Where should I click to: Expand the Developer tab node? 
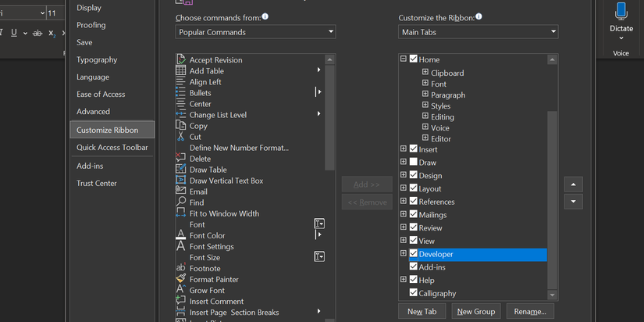point(404,253)
